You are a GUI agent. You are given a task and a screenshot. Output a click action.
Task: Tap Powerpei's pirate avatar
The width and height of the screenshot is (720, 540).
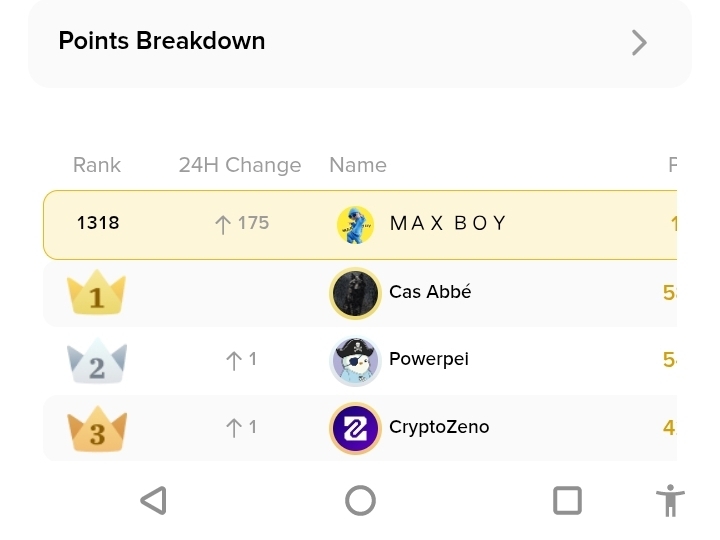355,361
